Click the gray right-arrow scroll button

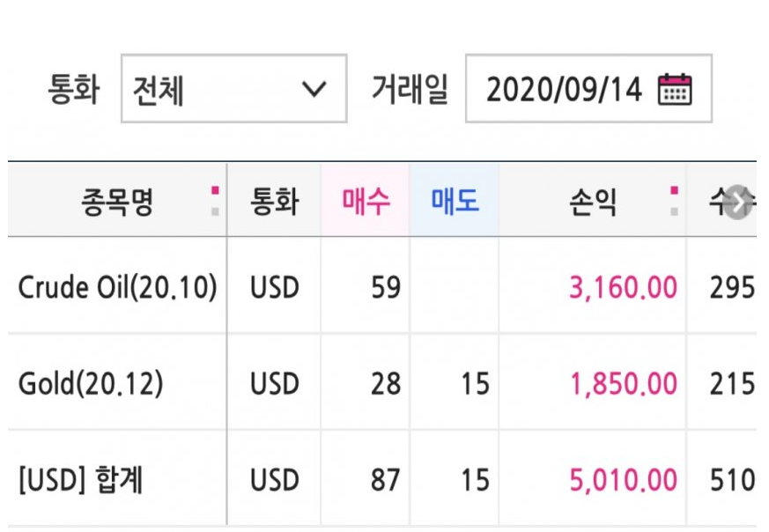pyautogui.click(x=737, y=202)
